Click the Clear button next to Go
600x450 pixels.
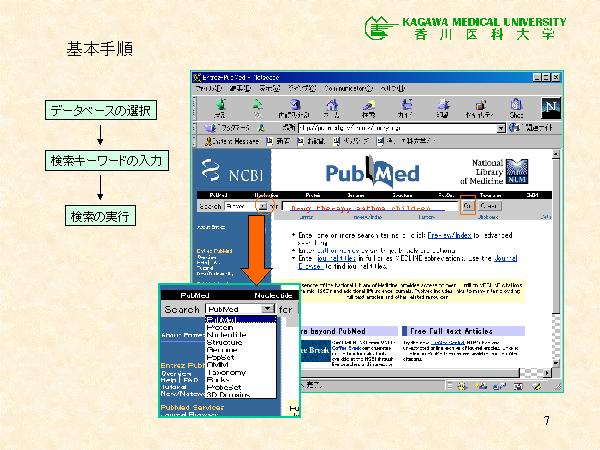coord(490,205)
